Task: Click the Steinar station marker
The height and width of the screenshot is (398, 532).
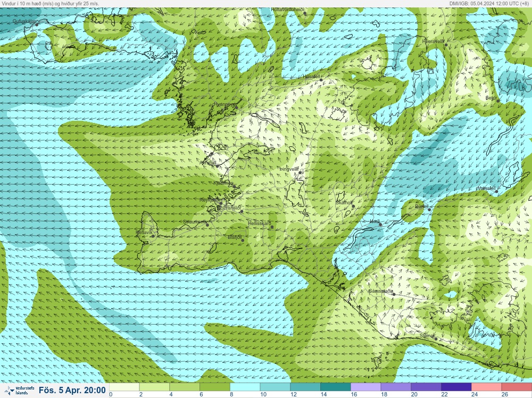Action: tap(436, 339)
